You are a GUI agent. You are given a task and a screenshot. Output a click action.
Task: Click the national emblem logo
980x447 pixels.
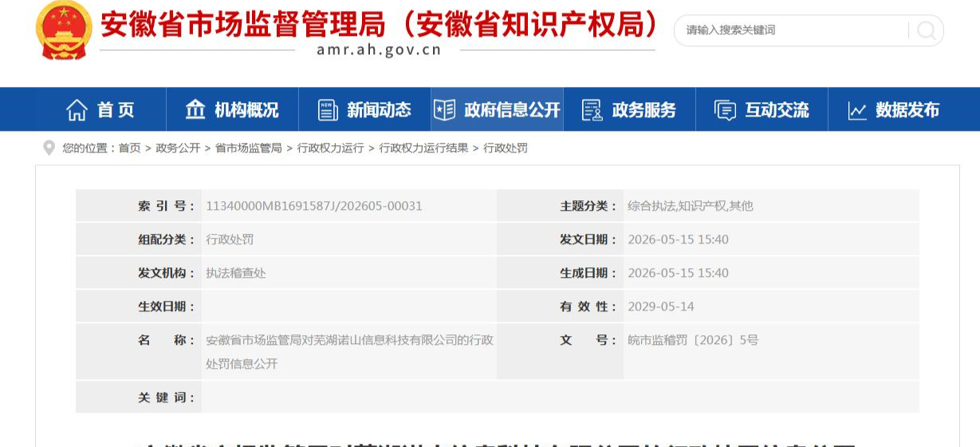(65, 30)
